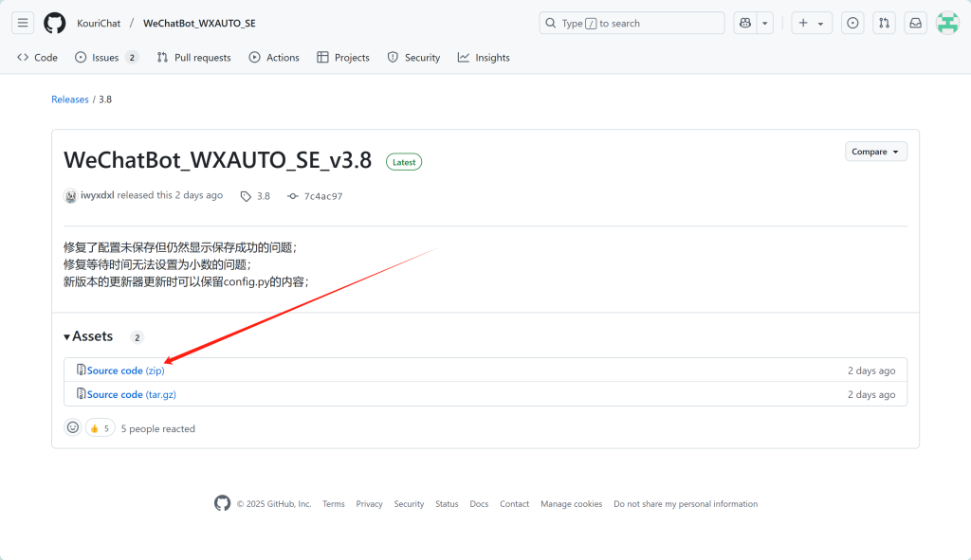Open iwyxdxl author avatar
The width and height of the screenshot is (971, 560).
[70, 195]
